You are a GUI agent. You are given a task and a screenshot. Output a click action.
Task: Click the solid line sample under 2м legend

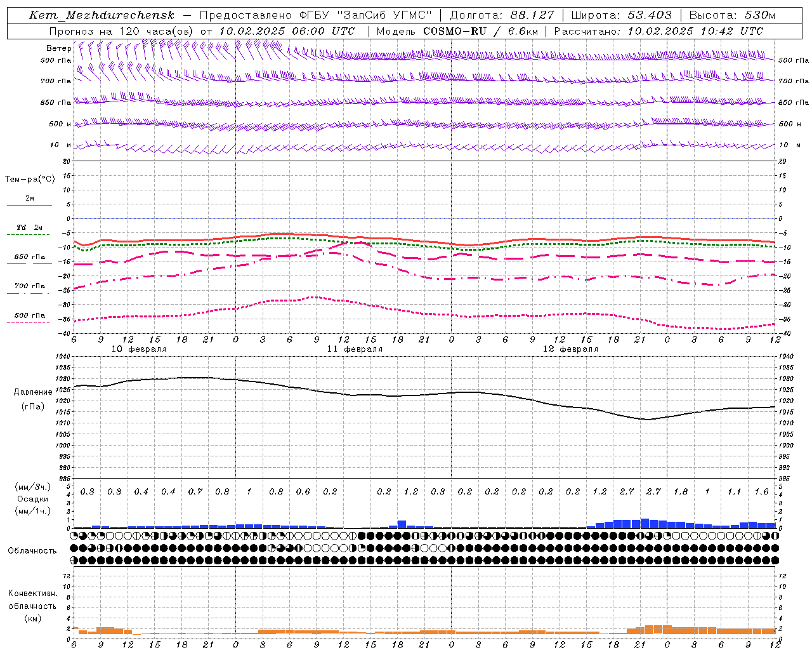29,205
